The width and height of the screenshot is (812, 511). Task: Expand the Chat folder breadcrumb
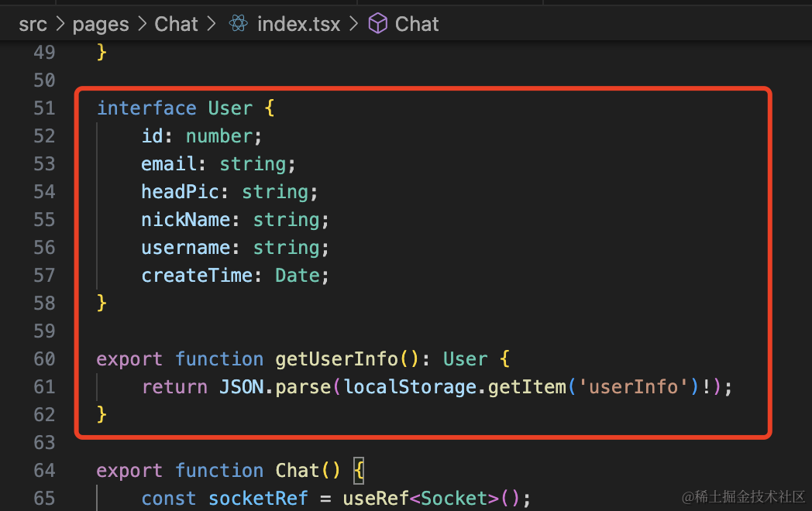(x=177, y=24)
